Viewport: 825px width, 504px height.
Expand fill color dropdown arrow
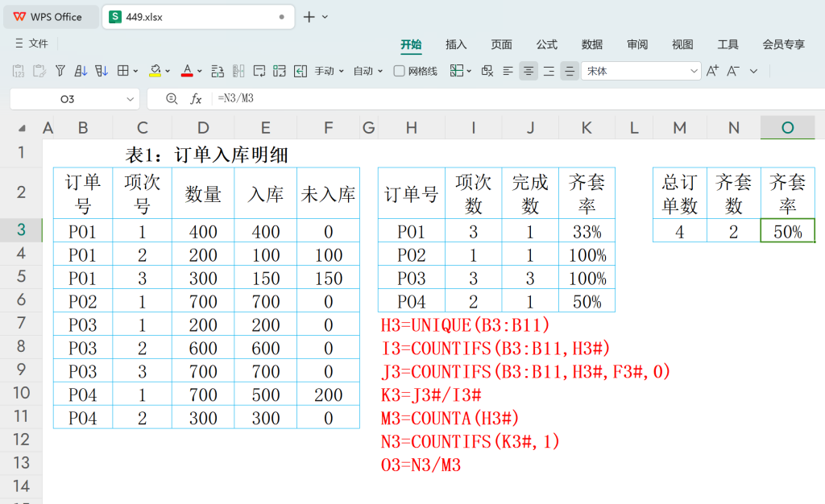168,71
